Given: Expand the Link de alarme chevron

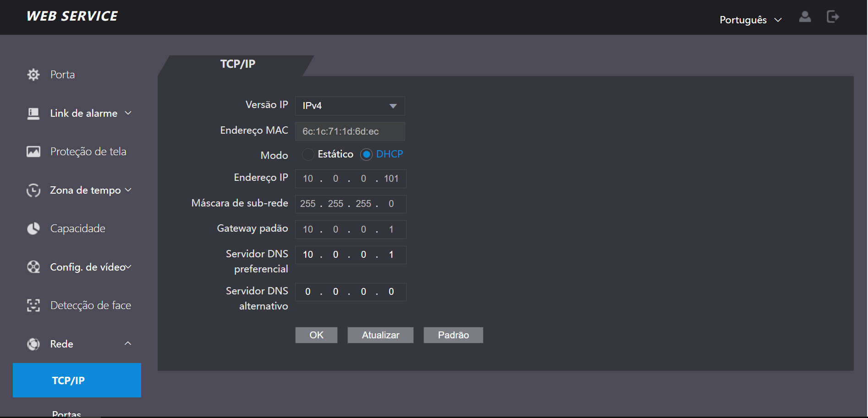Looking at the screenshot, I should click(128, 113).
